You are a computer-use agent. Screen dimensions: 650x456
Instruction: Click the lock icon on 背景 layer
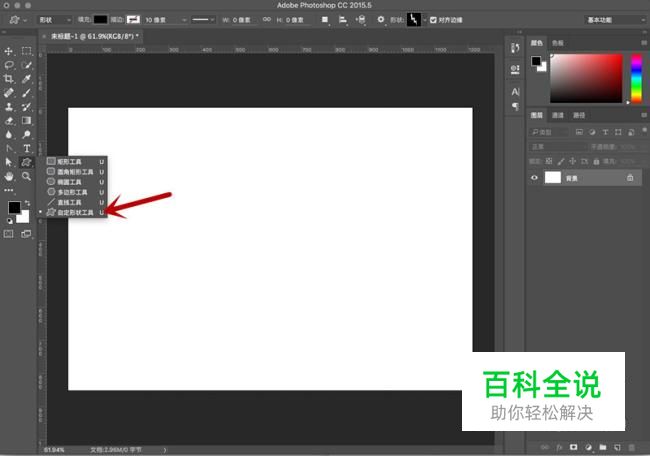(630, 177)
